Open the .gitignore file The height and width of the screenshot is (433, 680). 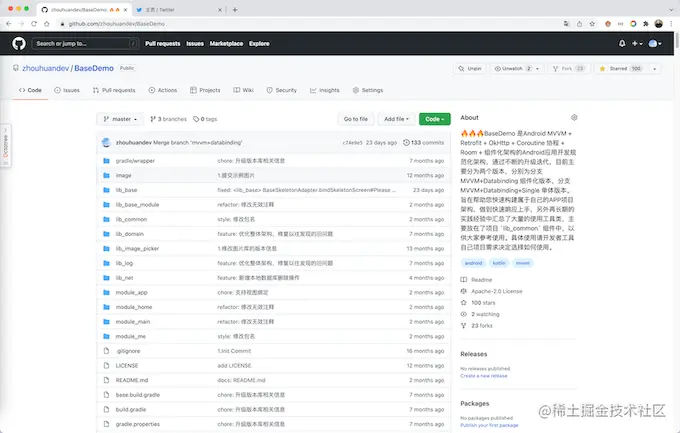click(x=128, y=351)
